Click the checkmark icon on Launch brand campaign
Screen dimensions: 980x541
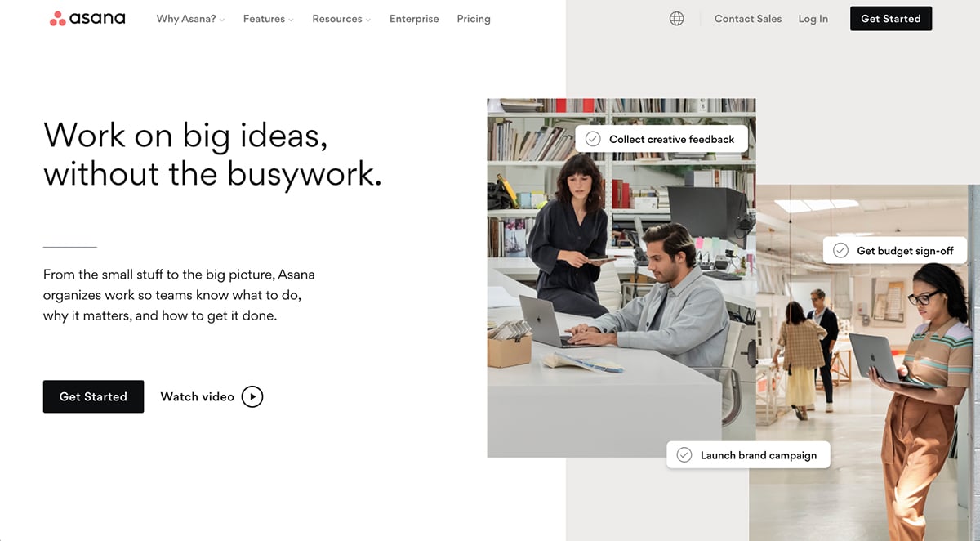(x=684, y=454)
